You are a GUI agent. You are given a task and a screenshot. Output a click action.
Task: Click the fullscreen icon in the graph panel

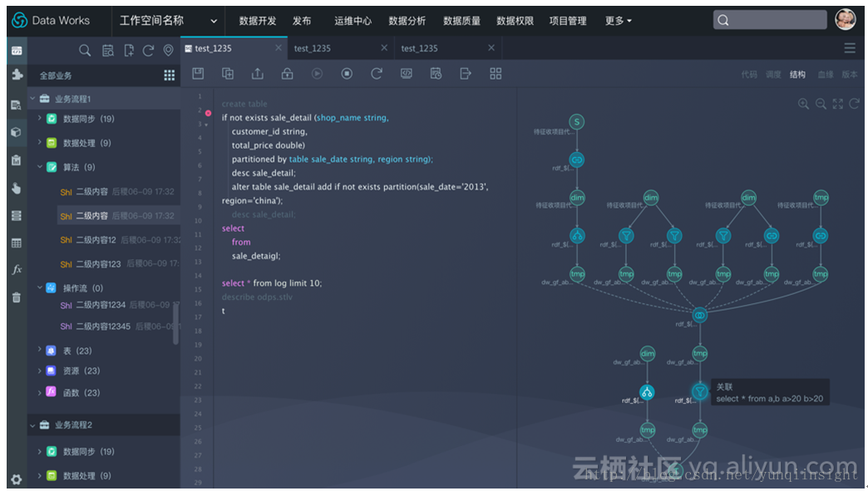click(x=838, y=104)
